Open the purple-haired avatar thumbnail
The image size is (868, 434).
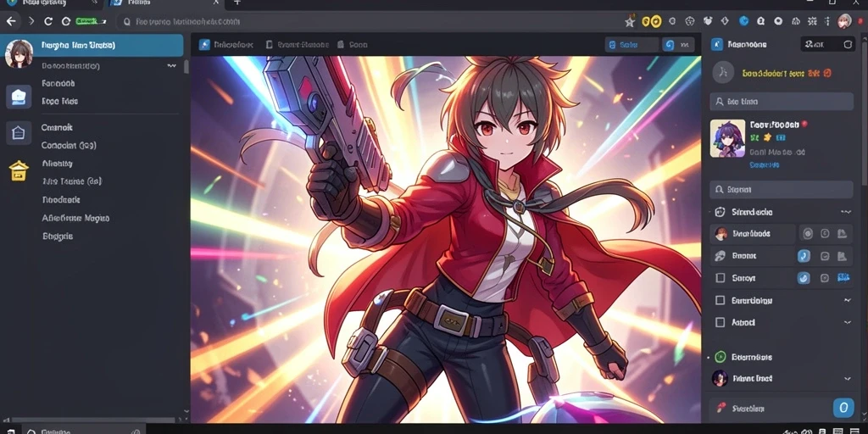[727, 138]
